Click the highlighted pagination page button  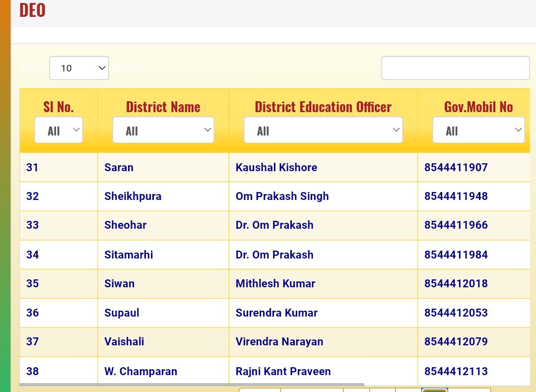[x=434, y=391]
